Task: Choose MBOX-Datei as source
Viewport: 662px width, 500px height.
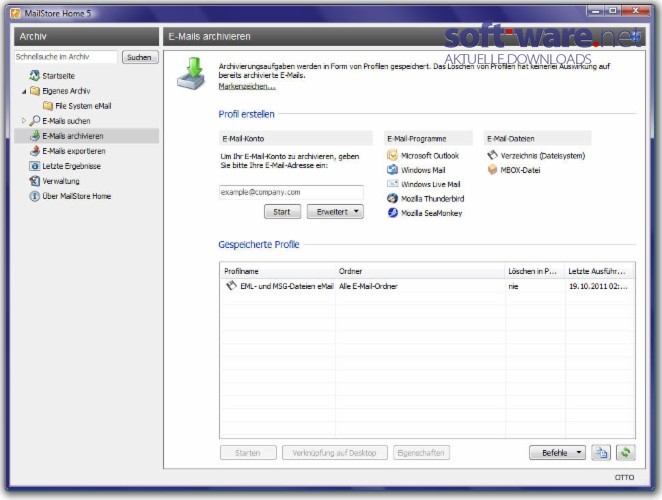Action: click(x=520, y=170)
